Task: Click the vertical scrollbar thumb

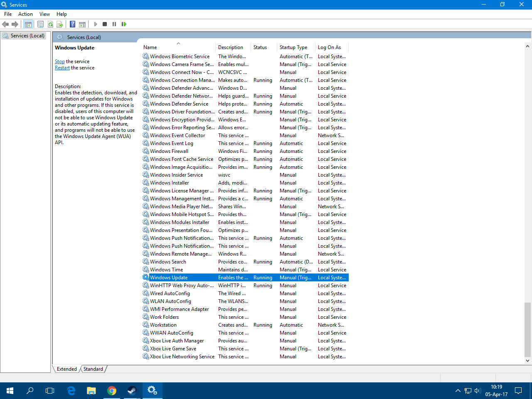Action: [528, 330]
